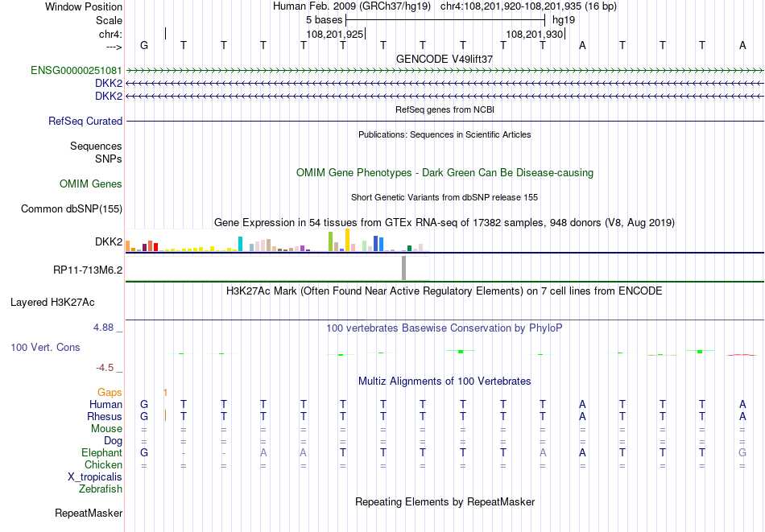
Task: Select the Dog alignment row label
Action: pos(114,441)
